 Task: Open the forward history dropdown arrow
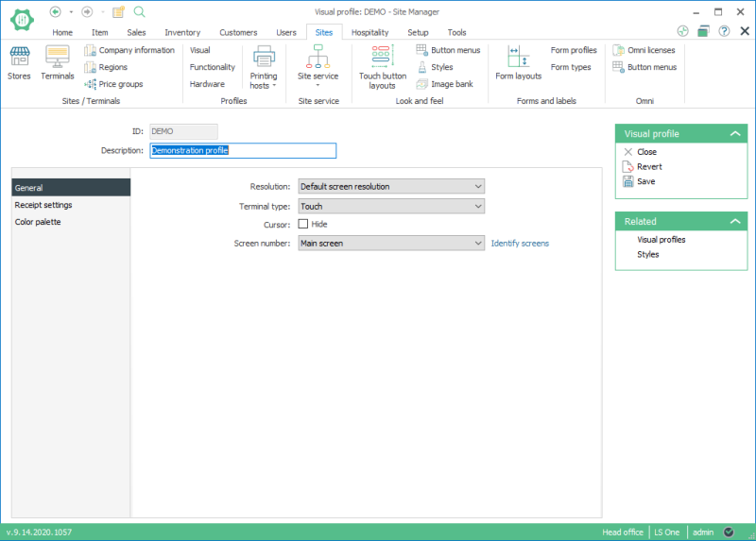103,11
